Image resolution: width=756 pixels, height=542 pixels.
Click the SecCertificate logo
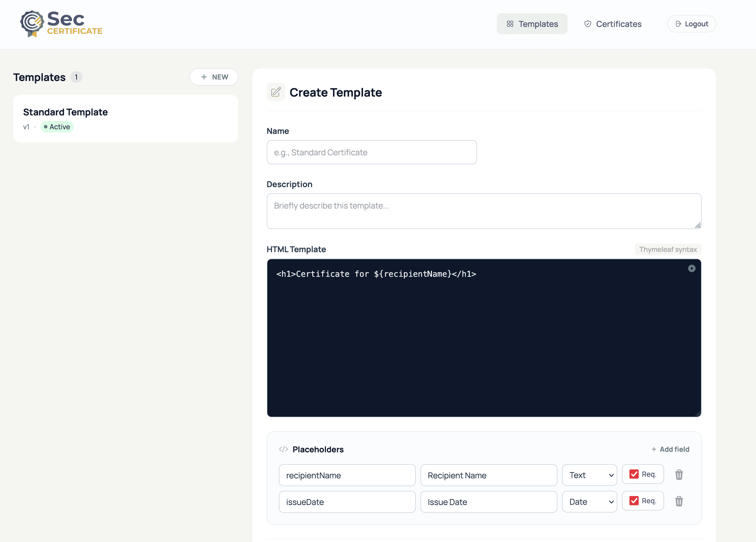[x=61, y=24]
